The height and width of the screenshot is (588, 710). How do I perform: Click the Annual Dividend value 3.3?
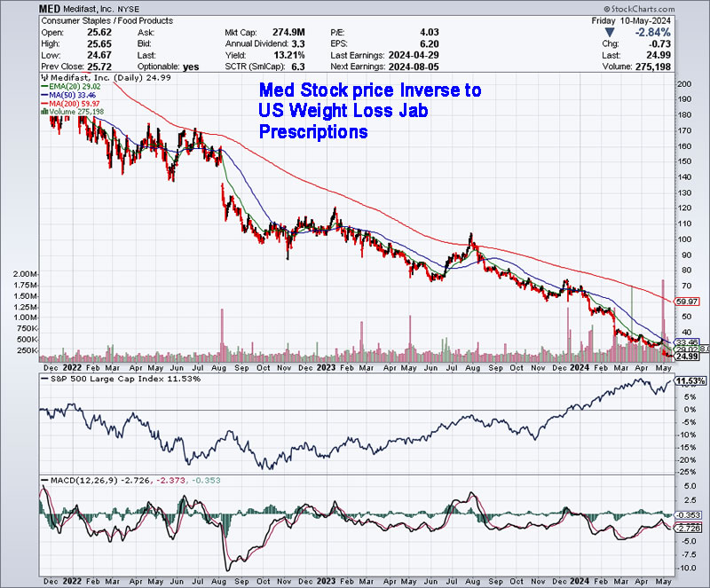(x=298, y=44)
